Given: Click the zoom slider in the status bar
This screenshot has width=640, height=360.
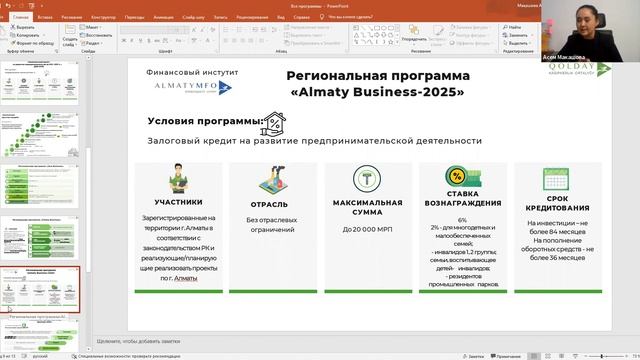Looking at the screenshot, I should [x=601, y=356].
